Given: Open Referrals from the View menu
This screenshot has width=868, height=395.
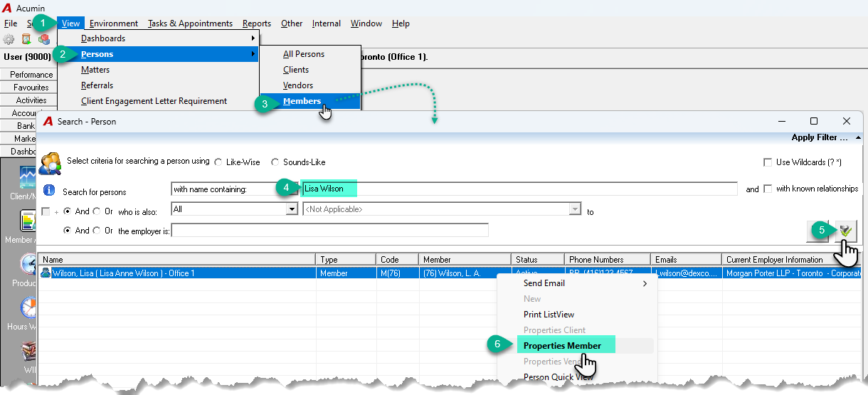Looking at the screenshot, I should pos(97,85).
